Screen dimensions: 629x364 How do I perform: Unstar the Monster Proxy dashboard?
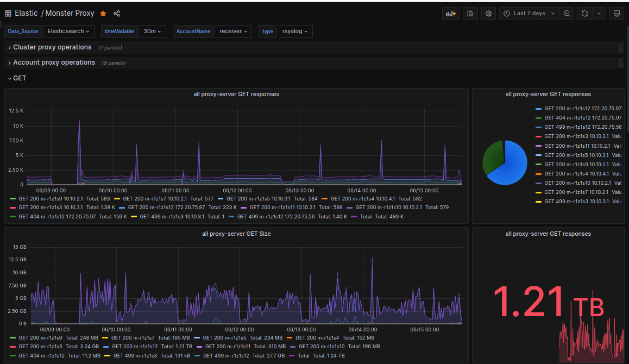click(103, 14)
